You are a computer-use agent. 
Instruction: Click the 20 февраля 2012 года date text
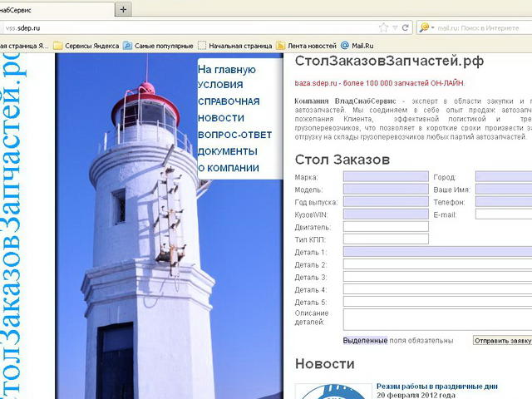(x=416, y=396)
